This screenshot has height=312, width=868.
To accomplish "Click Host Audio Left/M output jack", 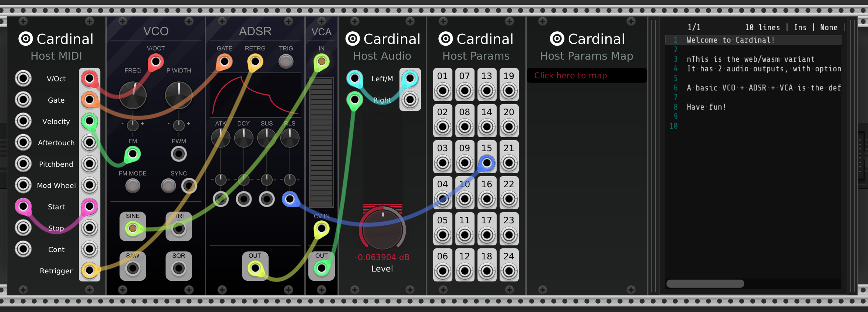I will coord(410,78).
